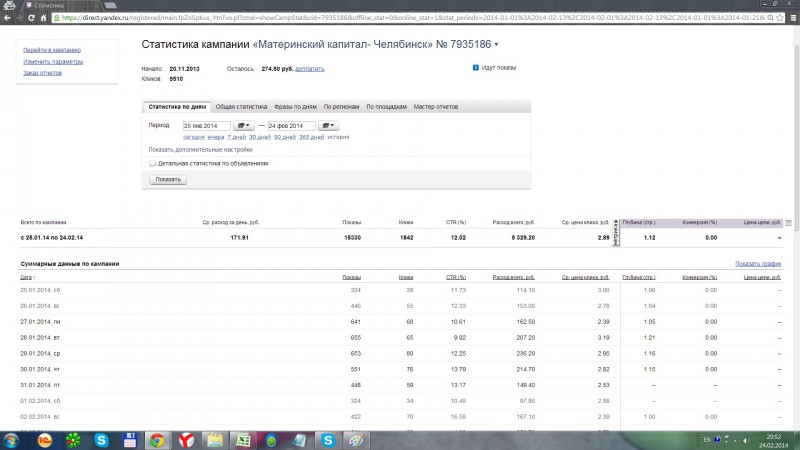Click the table settings icon beside Цена цели
The width and height of the screenshot is (800, 450).
click(x=789, y=223)
